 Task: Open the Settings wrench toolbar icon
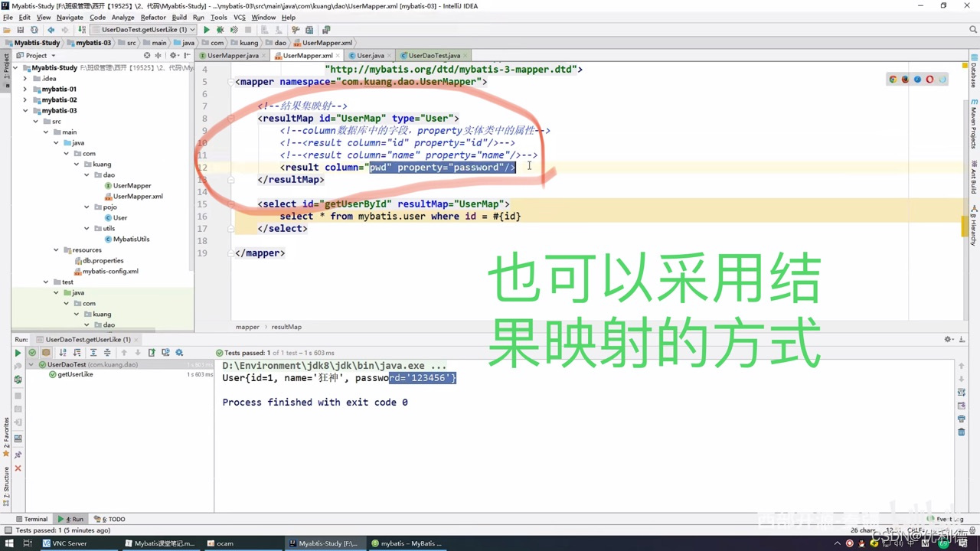[296, 30]
